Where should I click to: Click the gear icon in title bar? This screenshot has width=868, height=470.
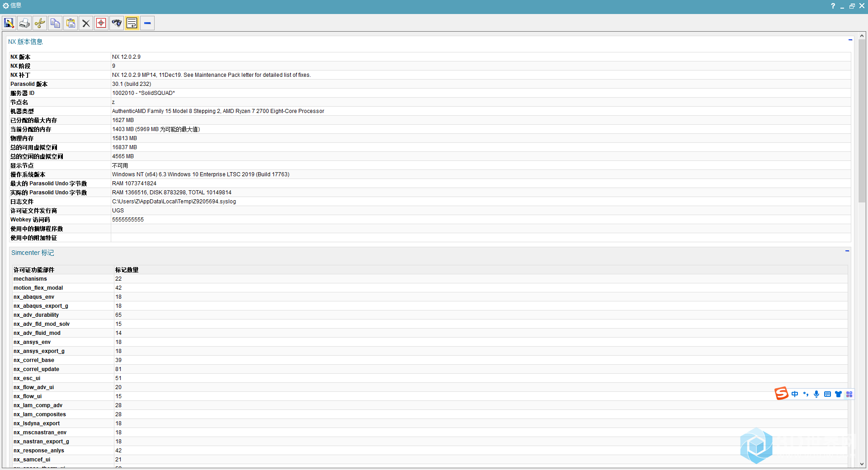pyautogui.click(x=6, y=6)
